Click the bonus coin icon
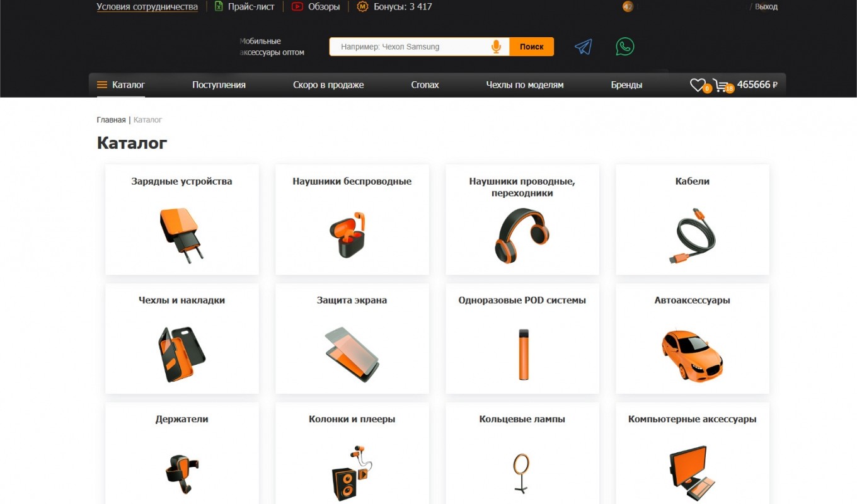 click(x=362, y=7)
